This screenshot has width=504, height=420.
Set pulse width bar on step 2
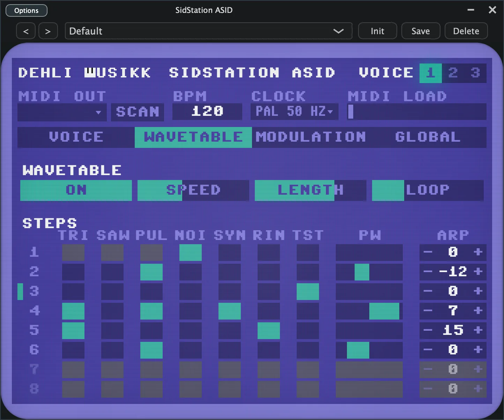369,272
